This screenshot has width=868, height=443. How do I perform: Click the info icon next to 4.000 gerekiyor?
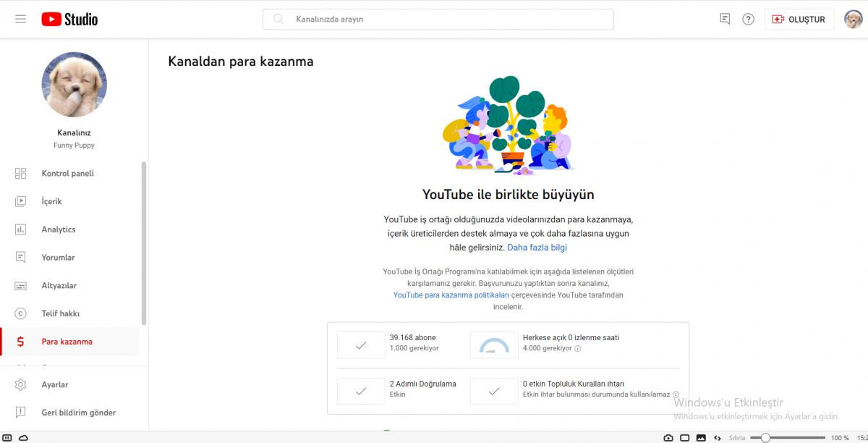click(x=578, y=348)
